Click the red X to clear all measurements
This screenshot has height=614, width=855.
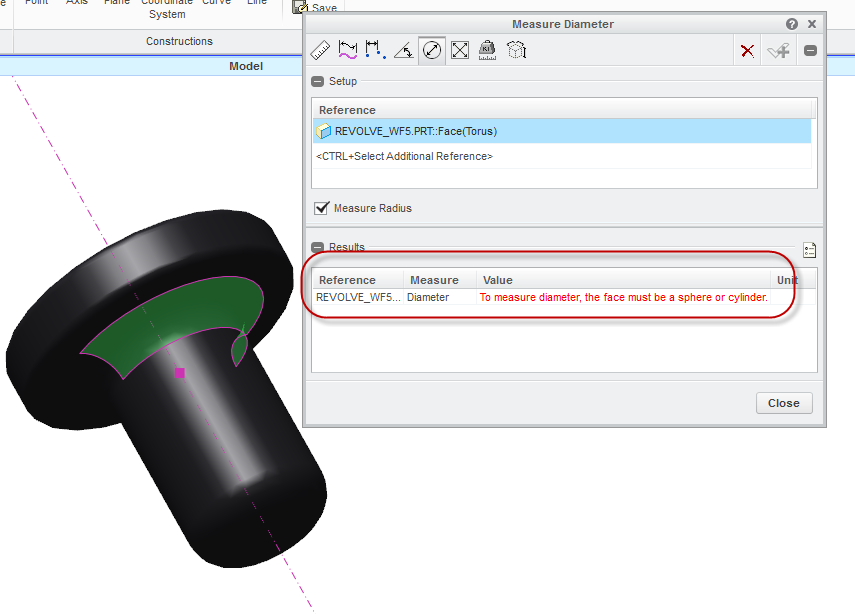[x=747, y=49]
